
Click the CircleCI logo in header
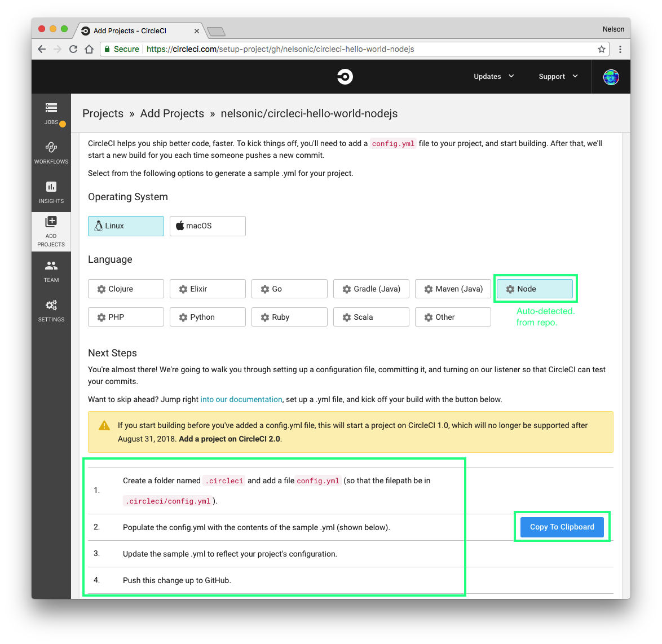pos(345,77)
